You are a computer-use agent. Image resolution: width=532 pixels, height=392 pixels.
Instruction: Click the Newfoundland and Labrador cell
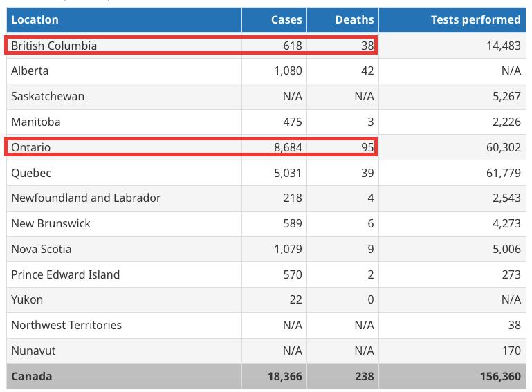[x=86, y=198]
